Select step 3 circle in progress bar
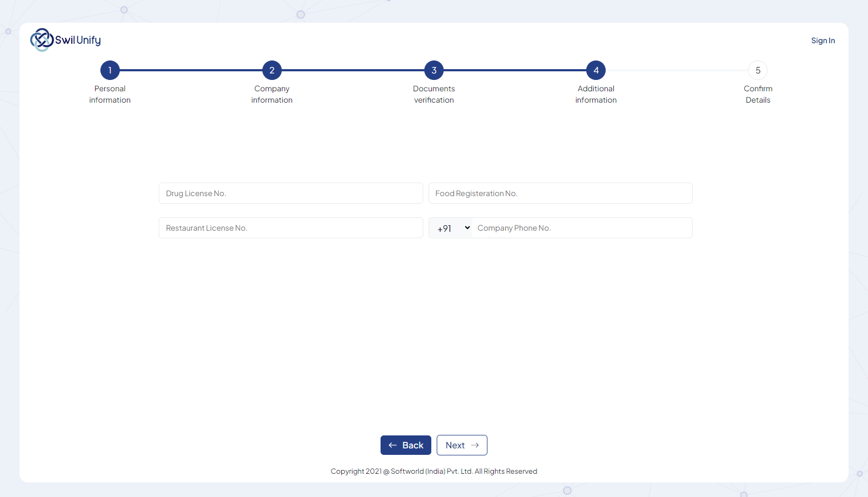This screenshot has height=497, width=868. (x=434, y=70)
